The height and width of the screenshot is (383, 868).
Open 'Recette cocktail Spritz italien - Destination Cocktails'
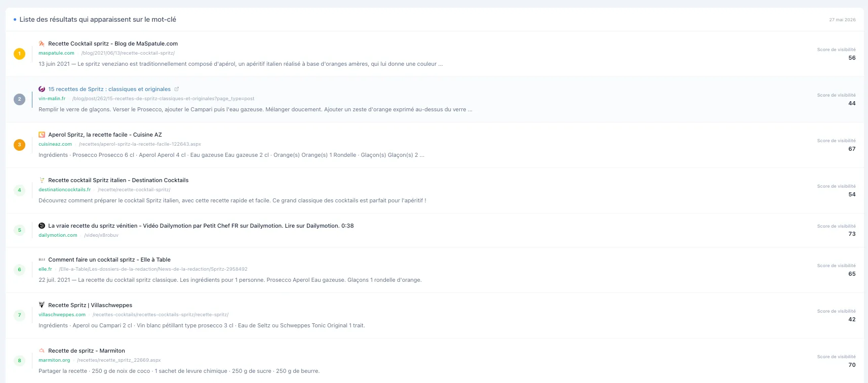pos(118,180)
